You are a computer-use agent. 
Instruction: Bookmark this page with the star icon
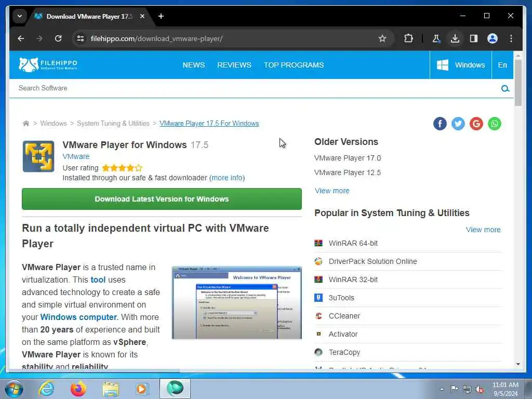coord(382,38)
